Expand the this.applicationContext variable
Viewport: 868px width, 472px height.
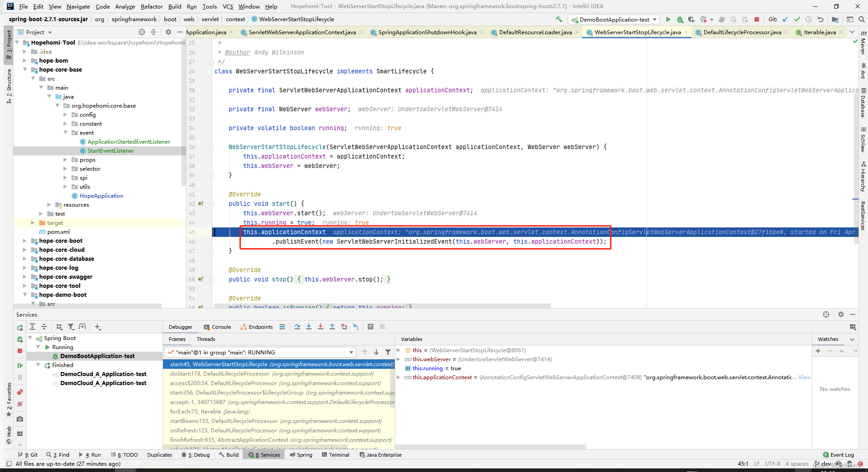click(x=398, y=377)
